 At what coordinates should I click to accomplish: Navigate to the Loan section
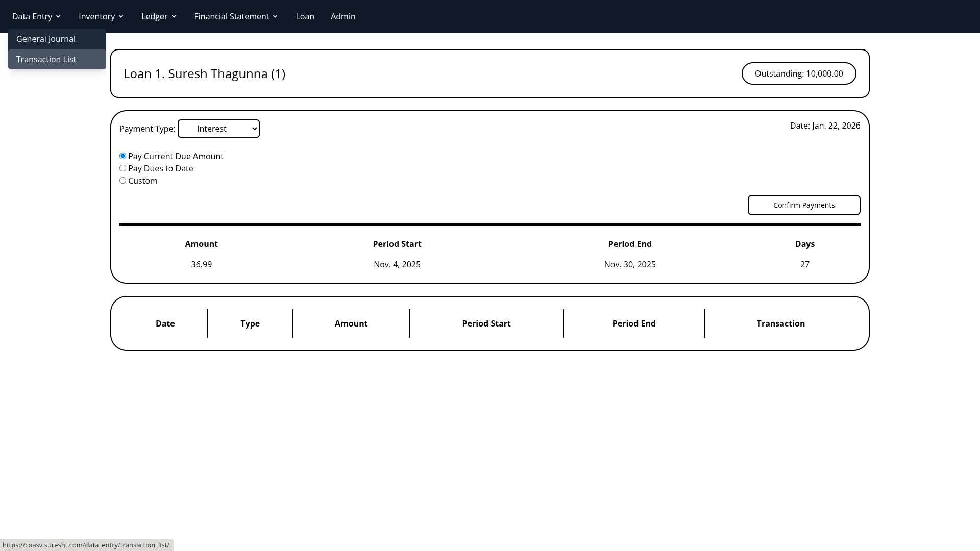pyautogui.click(x=305, y=16)
